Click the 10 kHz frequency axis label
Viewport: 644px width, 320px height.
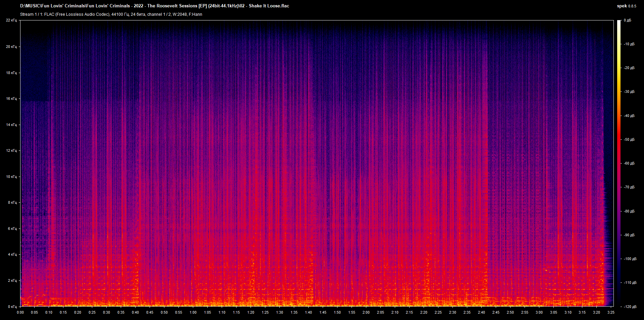[11, 177]
